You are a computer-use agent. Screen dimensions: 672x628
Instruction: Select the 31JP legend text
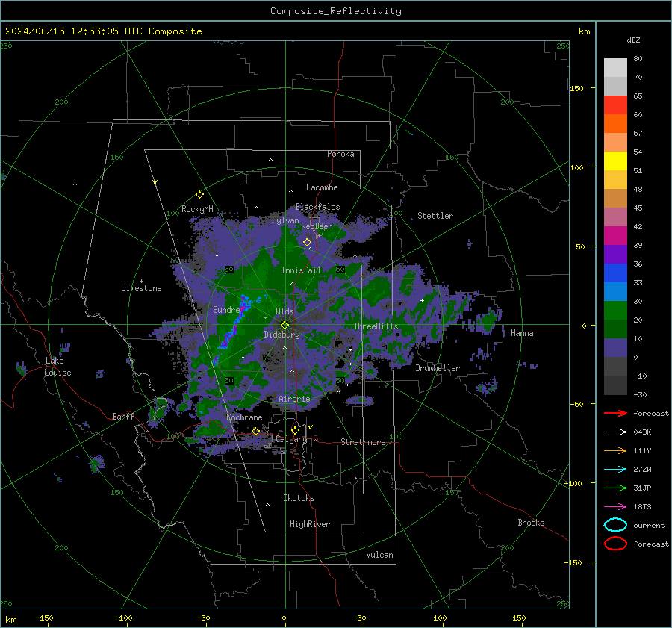[x=642, y=488]
